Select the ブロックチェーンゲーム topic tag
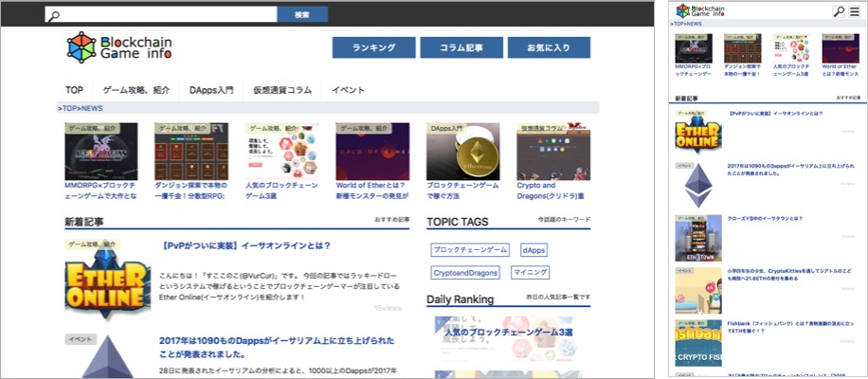Viewport: 868px width, 379px height. click(470, 250)
